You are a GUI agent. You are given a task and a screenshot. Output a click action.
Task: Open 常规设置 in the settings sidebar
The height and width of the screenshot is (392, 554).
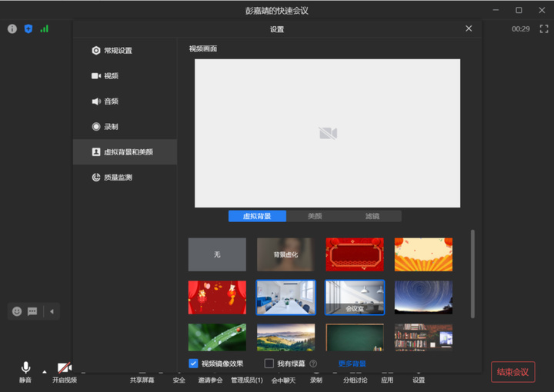125,51
